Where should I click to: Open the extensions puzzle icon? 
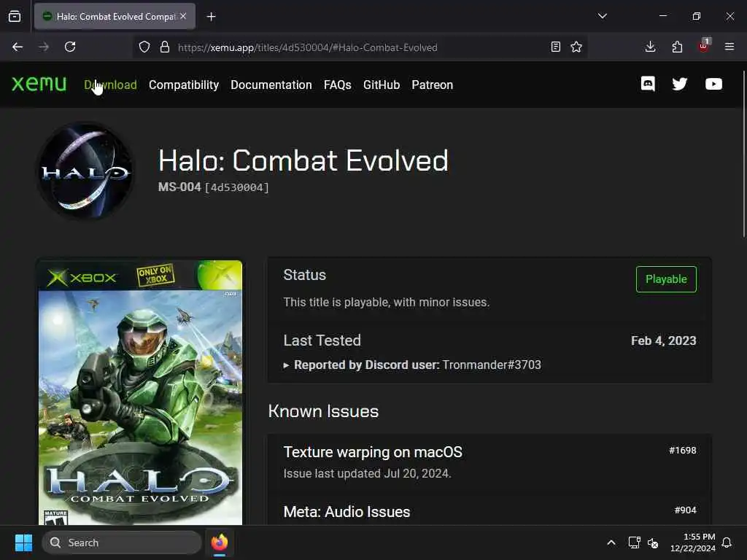pos(677,47)
